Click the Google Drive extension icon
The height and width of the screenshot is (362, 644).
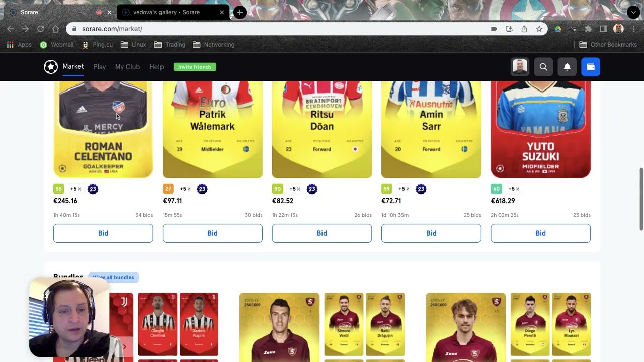point(558,29)
